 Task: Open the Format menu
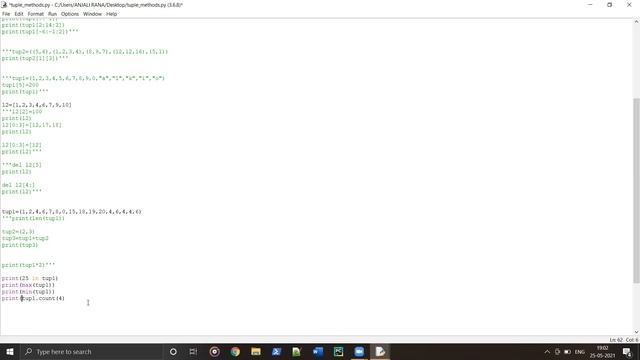pos(36,14)
